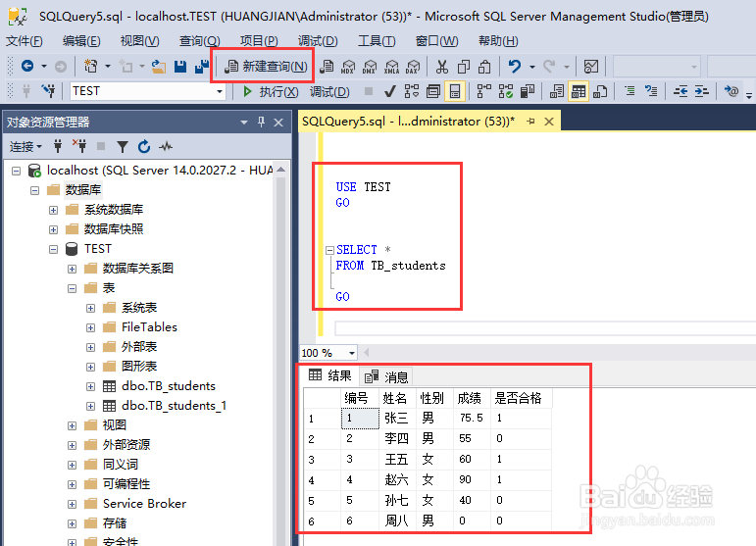Click display estimated execution plan icon
The width and height of the screenshot is (756, 546).
point(411,91)
